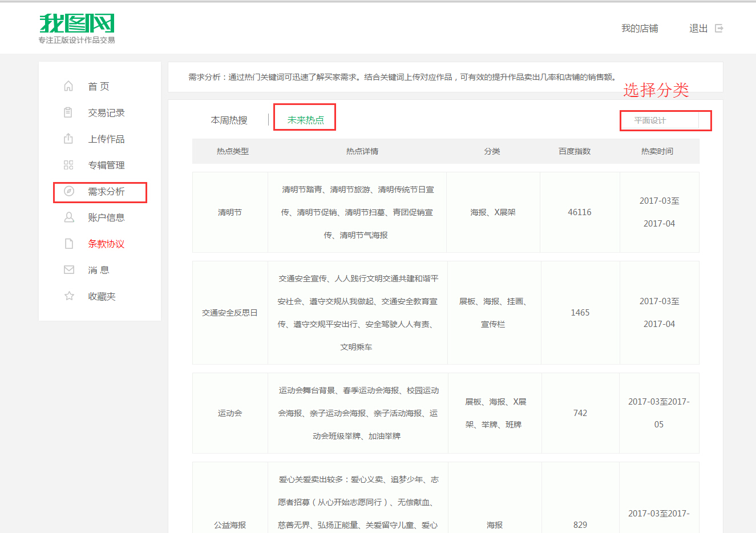This screenshot has height=533, width=756.
Task: Select the 公益海报 hotspot cell
Action: [x=230, y=525]
